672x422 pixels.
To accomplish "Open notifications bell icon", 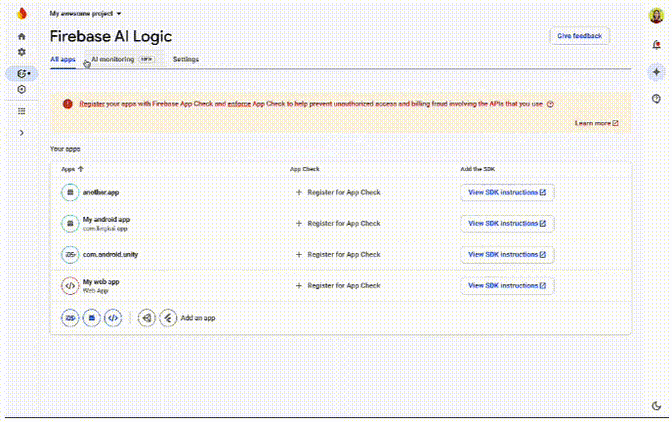I will point(656,45).
